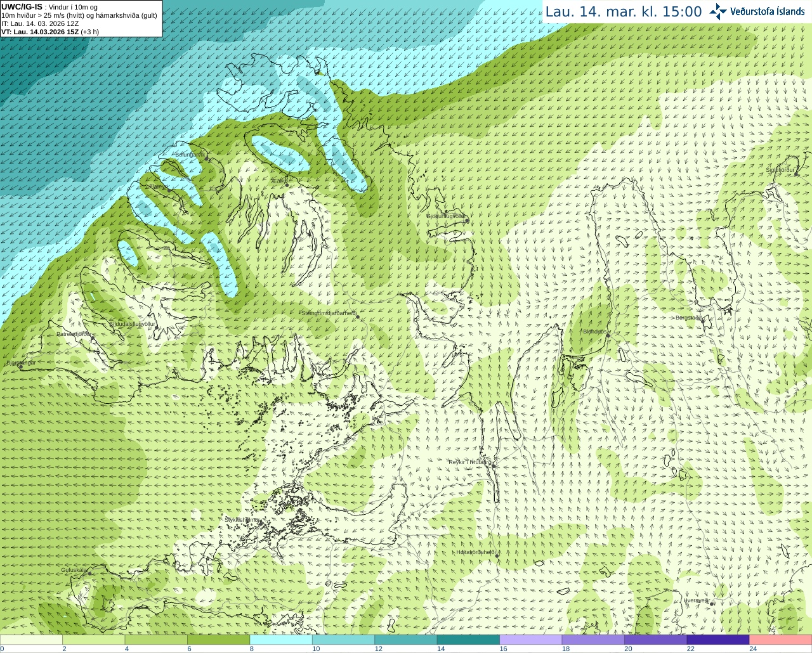Screen dimensions: 812x653
Task: Click the Æðey station label
Action: [278, 181]
